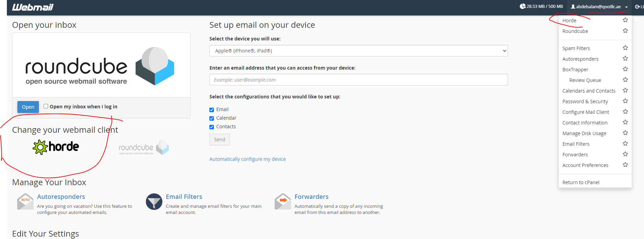Choose Return to cPanel menu item
Screen dimensions: 644x239
pyautogui.click(x=581, y=182)
